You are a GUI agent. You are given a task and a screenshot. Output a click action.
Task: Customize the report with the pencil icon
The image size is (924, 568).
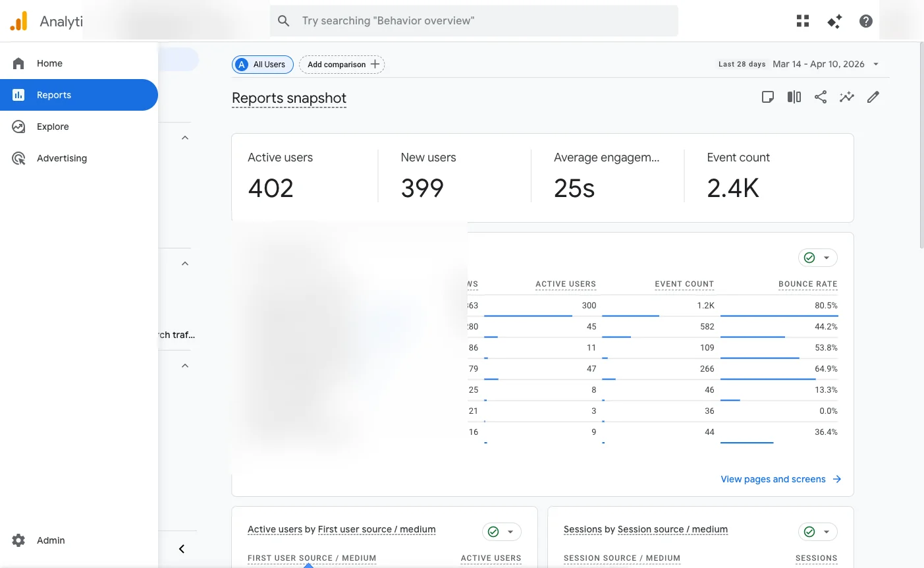[x=873, y=97]
